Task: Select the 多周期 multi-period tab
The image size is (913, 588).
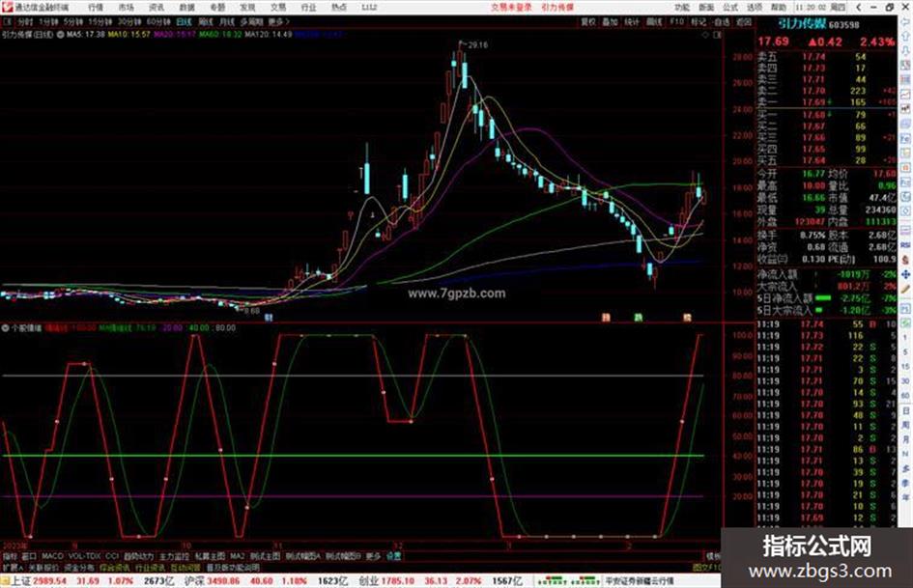Action: click(x=251, y=21)
